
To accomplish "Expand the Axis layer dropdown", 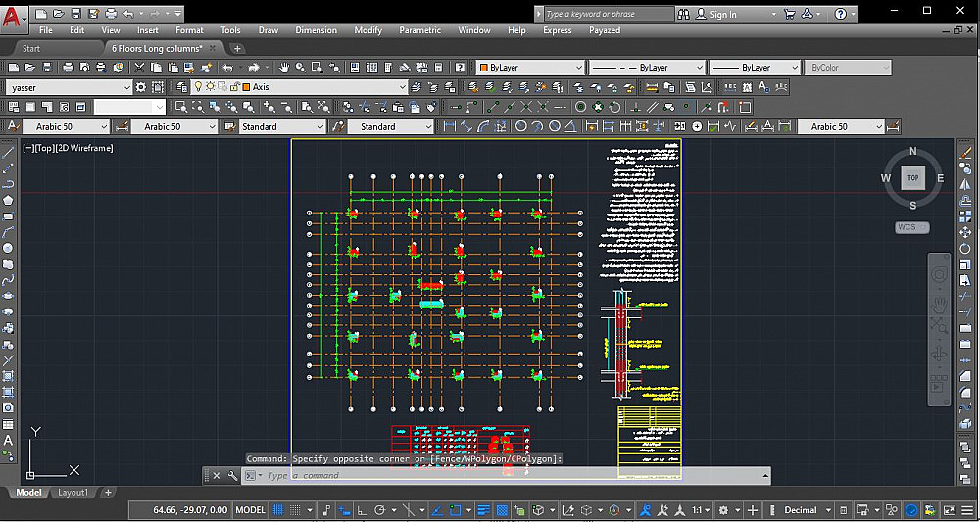I will (402, 87).
